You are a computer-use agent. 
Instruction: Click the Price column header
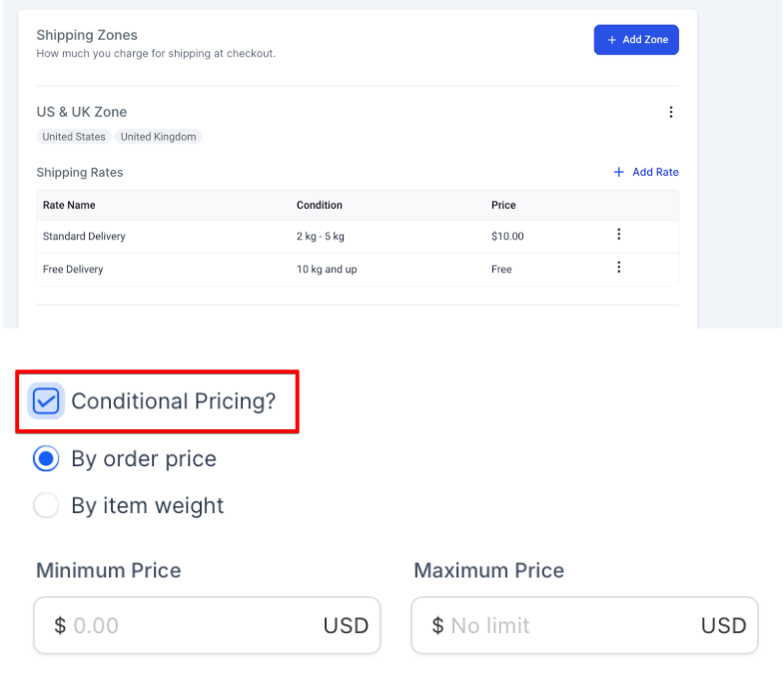point(503,205)
